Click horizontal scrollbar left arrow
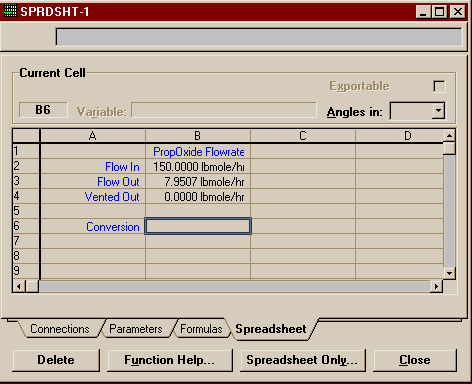This screenshot has height=384, width=472. [x=19, y=286]
